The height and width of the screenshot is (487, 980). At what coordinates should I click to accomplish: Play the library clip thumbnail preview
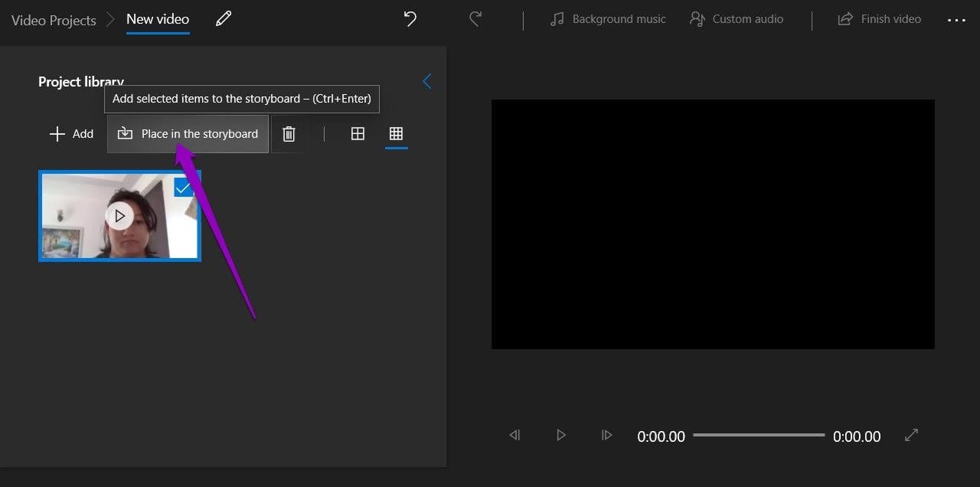[119, 216]
